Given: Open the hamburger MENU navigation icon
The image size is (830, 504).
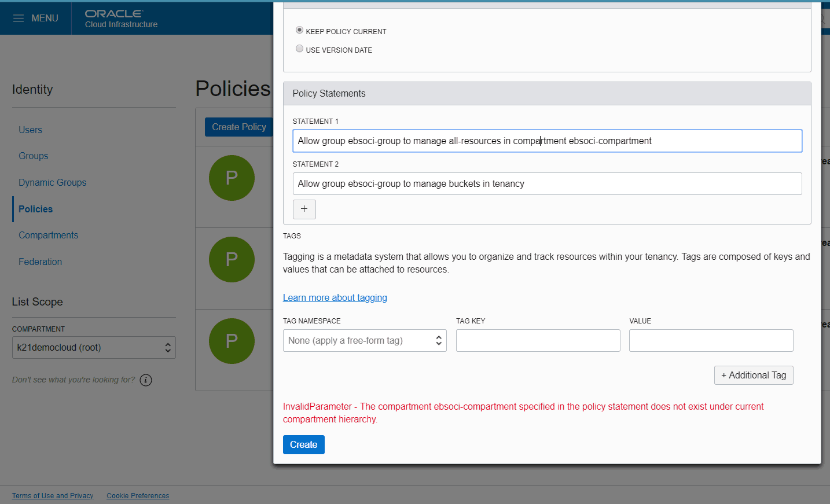Looking at the screenshot, I should 19,18.
